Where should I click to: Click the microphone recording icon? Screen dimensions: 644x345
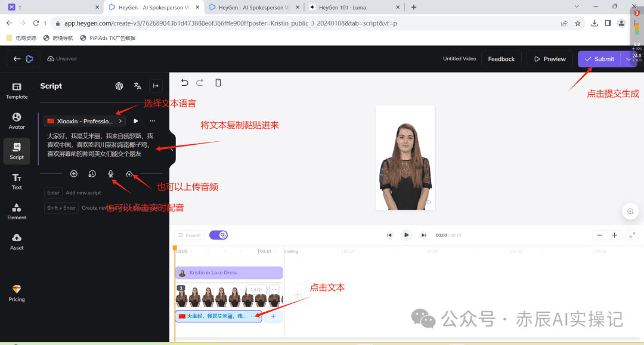coord(110,173)
